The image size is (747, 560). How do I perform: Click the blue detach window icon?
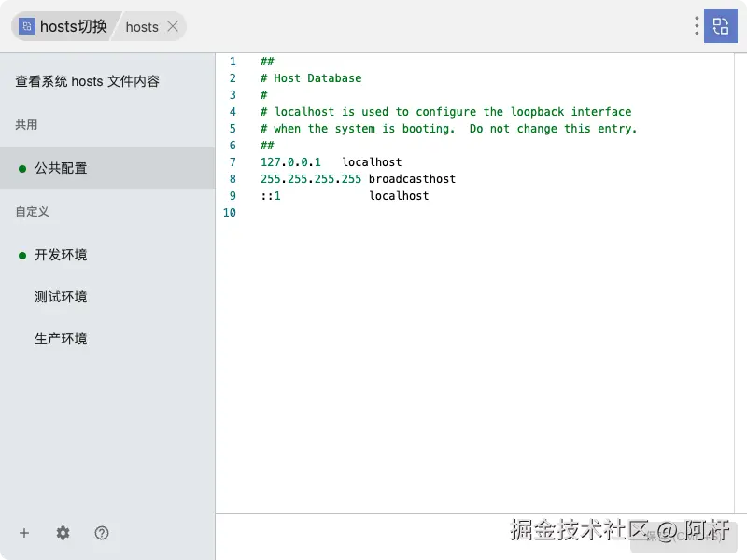(x=721, y=26)
